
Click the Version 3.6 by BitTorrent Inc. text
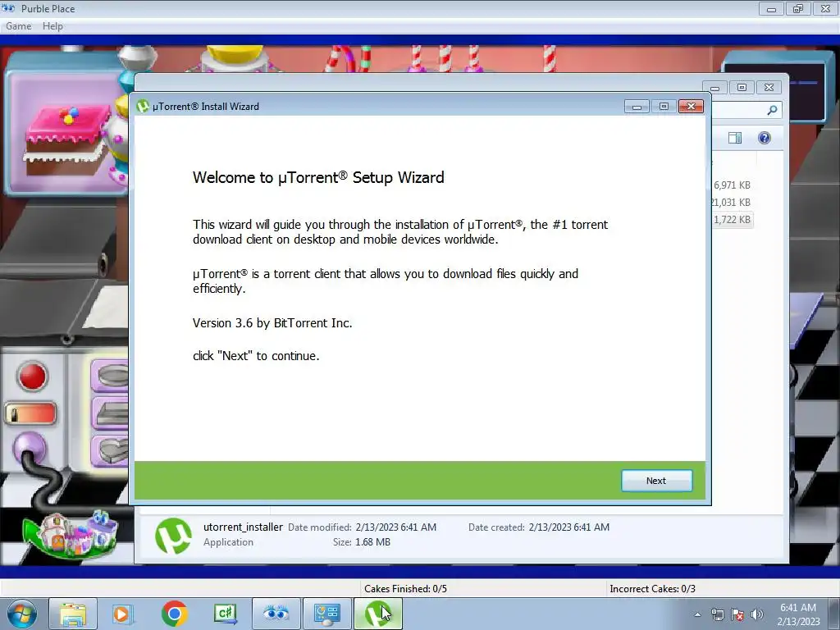[272, 323]
